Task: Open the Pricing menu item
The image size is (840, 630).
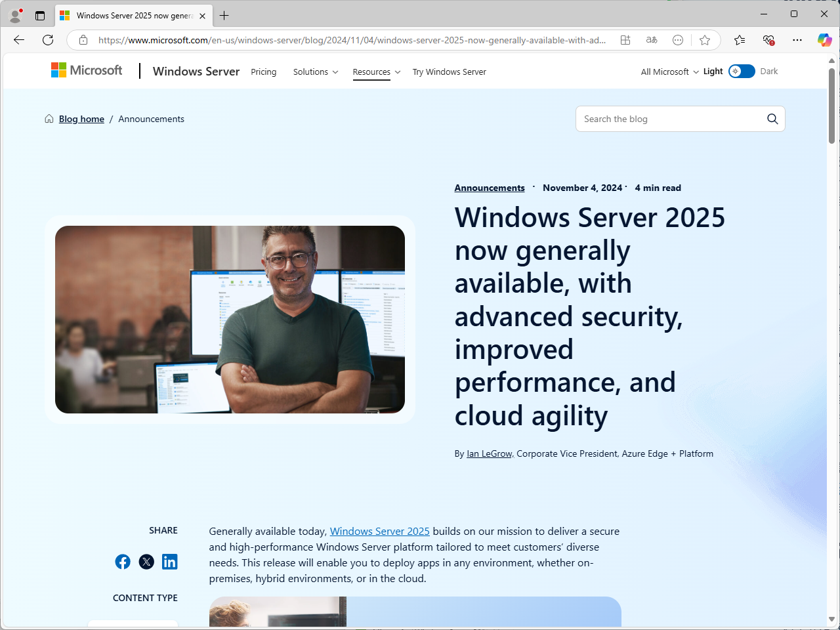Action: pos(263,72)
